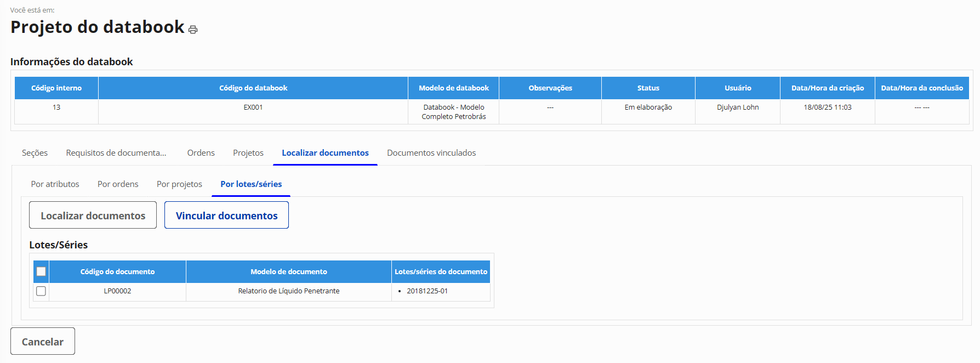Open the Por ordens sub-tab
Viewport: 980px width, 363px height.
118,184
